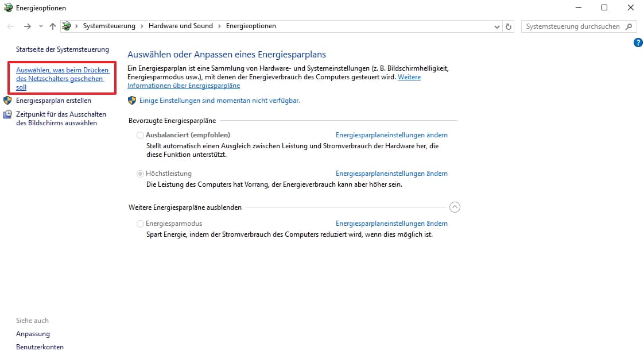Click Systemsteuerung in the breadcrumb
This screenshot has width=644, height=362.
click(x=109, y=26)
